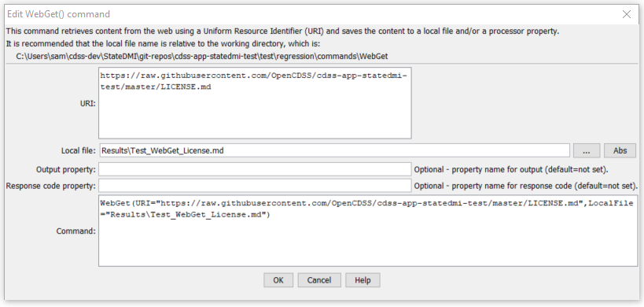Screen dimensions: 644x307
Task: Open Help for the WebGet command
Action: pyautogui.click(x=362, y=280)
